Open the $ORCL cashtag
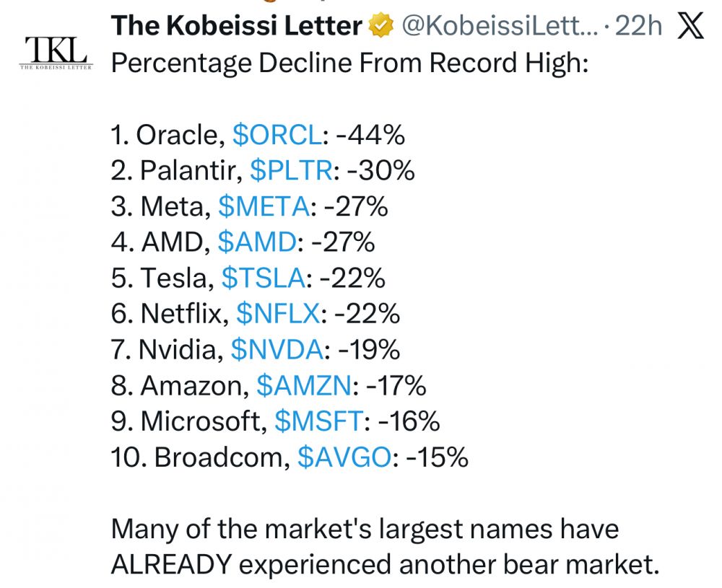The height and width of the screenshot is (588, 722). click(278, 135)
